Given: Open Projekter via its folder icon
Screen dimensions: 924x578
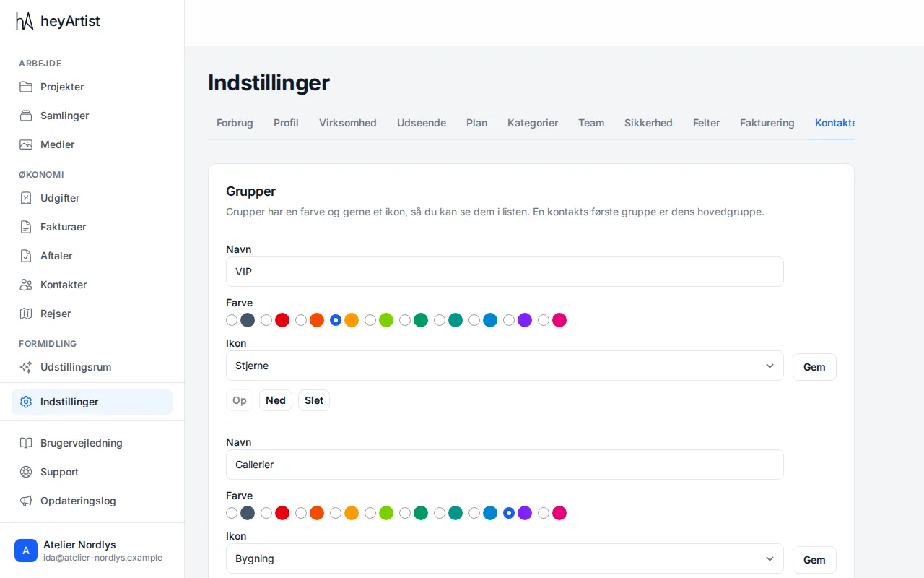Looking at the screenshot, I should (26, 87).
